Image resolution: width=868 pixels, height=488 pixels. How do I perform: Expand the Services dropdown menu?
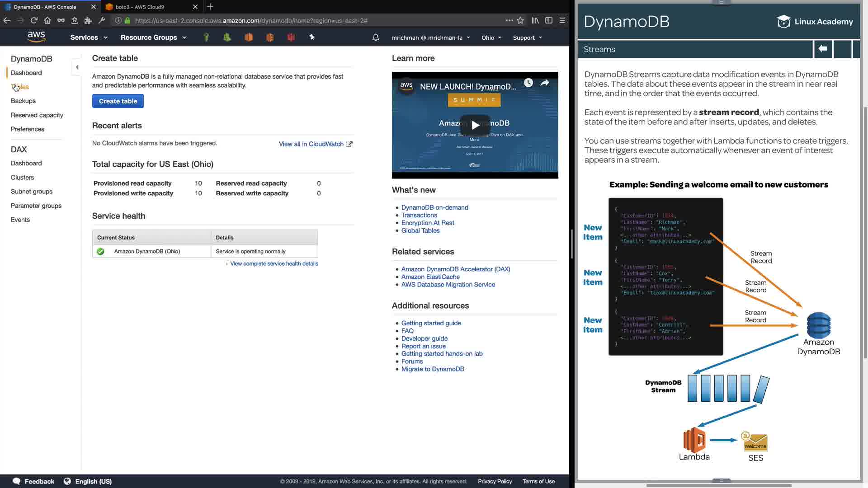89,38
